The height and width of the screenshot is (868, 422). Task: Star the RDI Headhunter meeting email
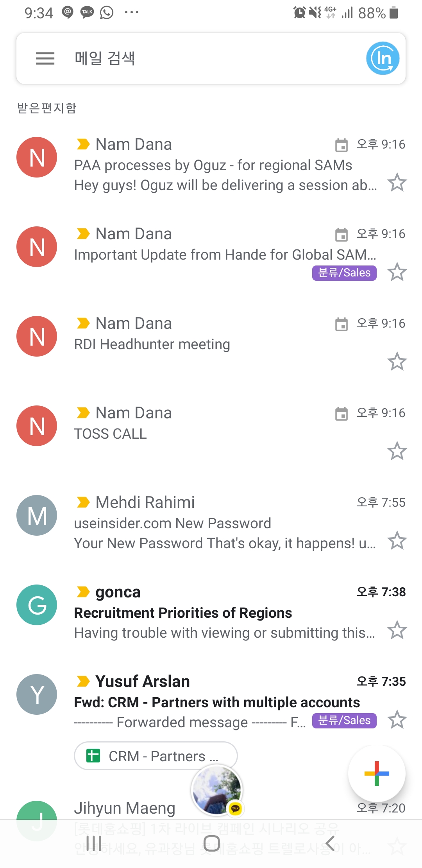(x=397, y=362)
